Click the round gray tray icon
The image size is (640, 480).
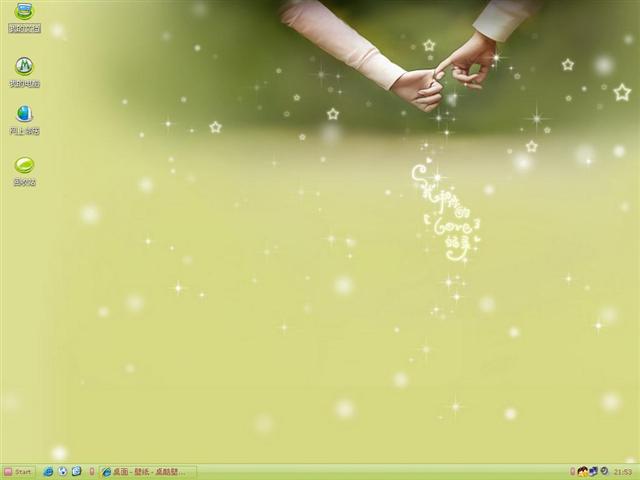(604, 471)
